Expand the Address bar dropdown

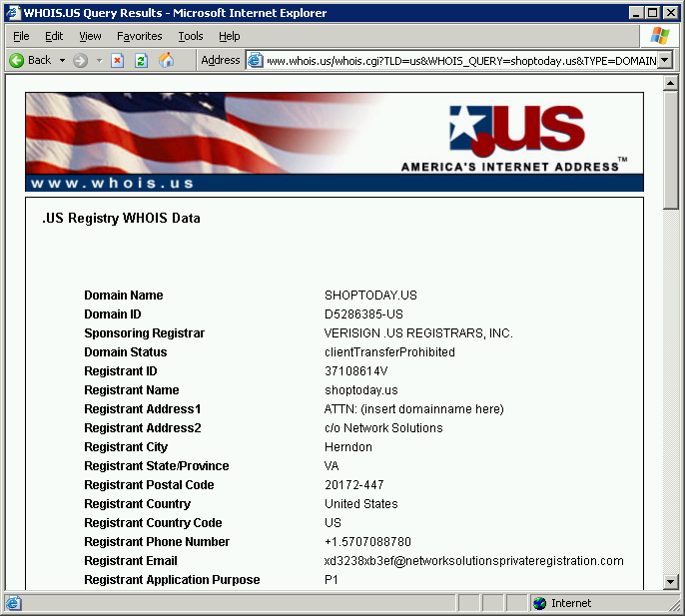[664, 60]
